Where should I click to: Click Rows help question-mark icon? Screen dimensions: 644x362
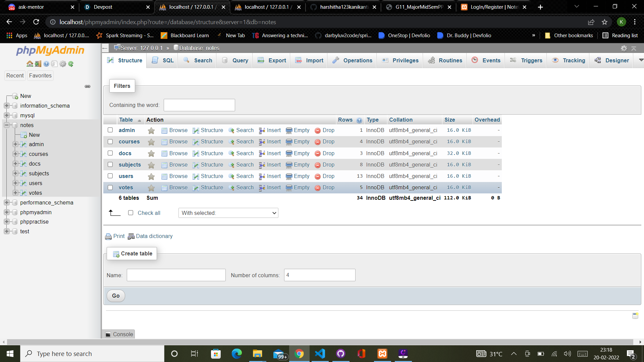point(359,120)
